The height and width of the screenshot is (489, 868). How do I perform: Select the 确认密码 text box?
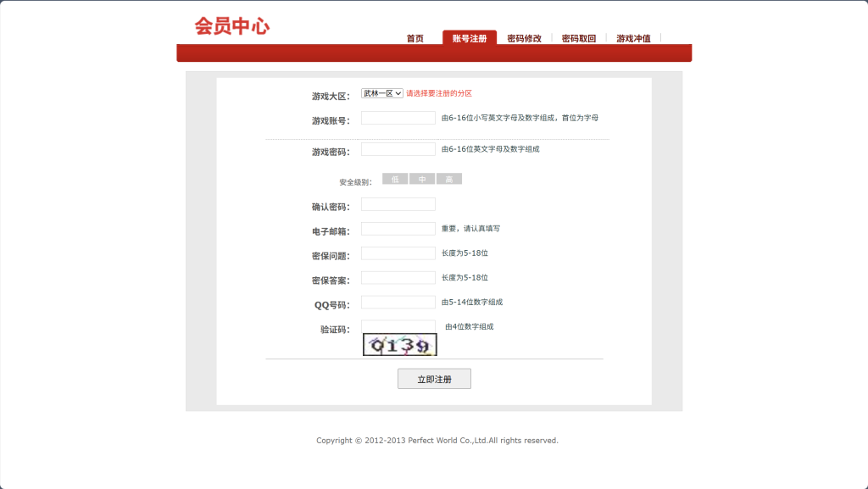pyautogui.click(x=398, y=204)
